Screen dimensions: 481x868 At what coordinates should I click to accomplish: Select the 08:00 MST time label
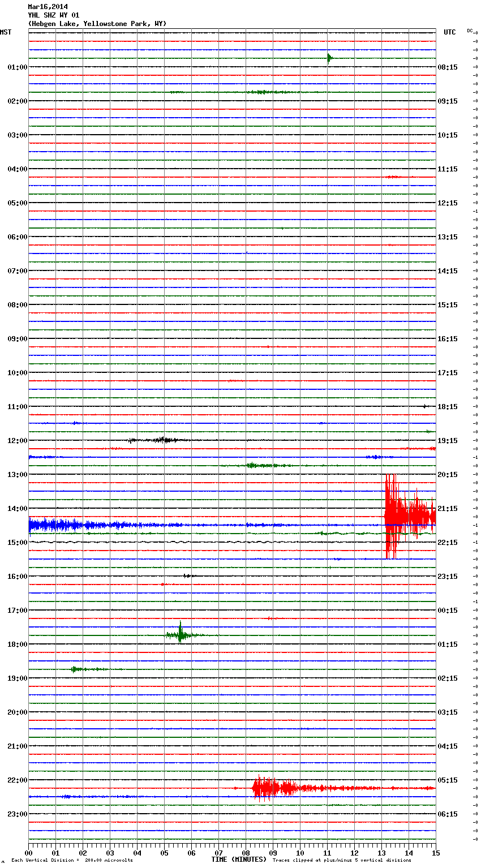[x=18, y=305]
